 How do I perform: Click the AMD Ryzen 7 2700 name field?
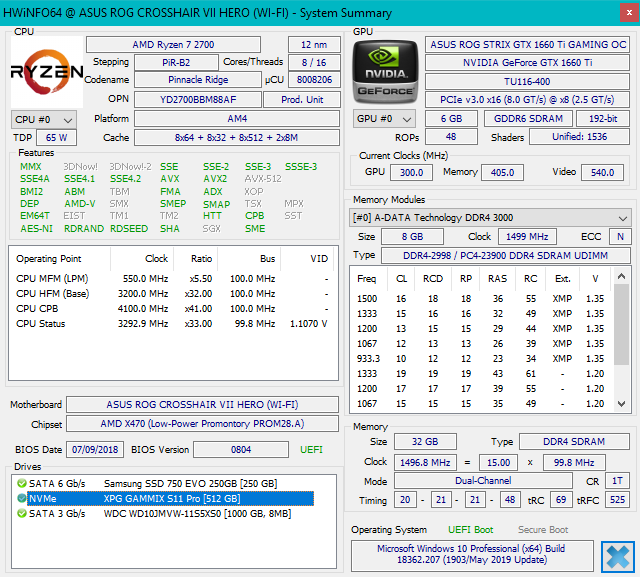click(x=173, y=44)
